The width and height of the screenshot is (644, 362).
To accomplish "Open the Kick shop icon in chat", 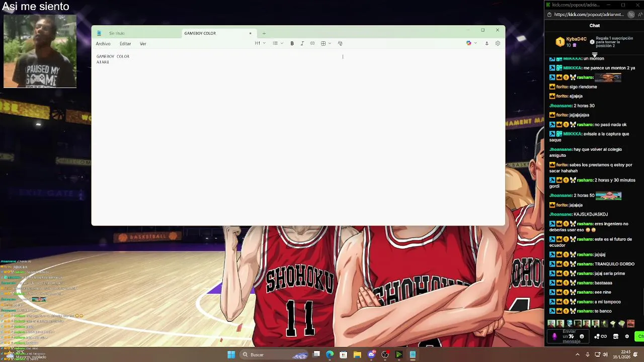I will [x=615, y=336].
